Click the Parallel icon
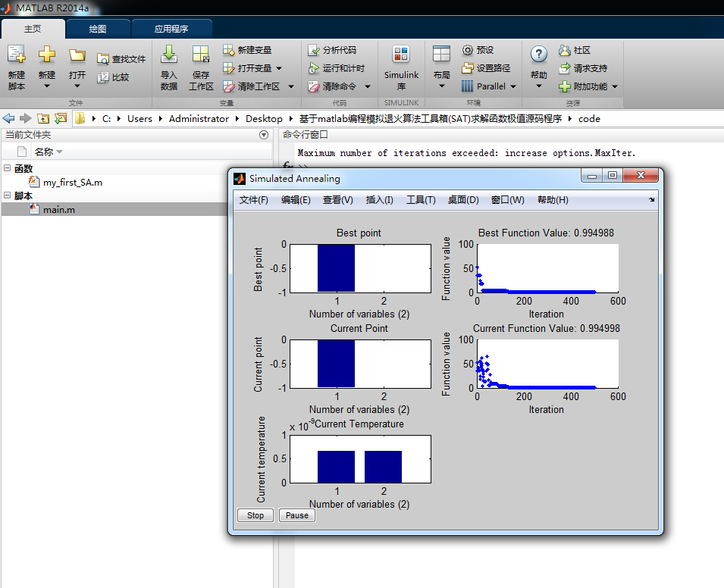 [x=467, y=86]
